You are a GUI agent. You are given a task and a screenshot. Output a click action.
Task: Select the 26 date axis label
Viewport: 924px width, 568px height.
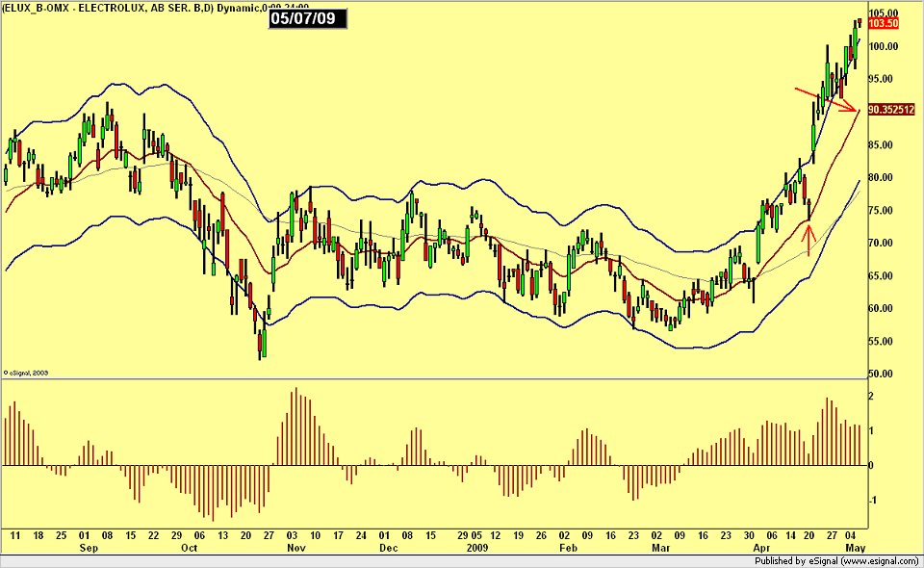tap(541, 535)
